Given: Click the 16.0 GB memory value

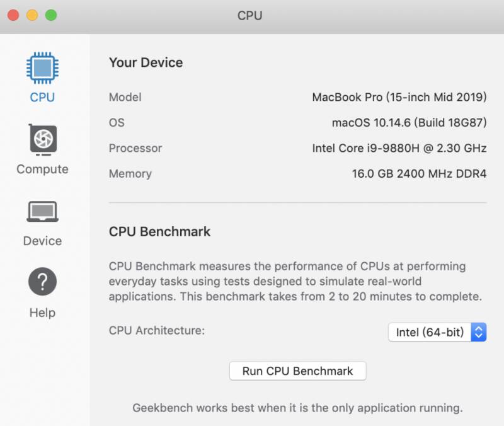Looking at the screenshot, I should 419,174.
